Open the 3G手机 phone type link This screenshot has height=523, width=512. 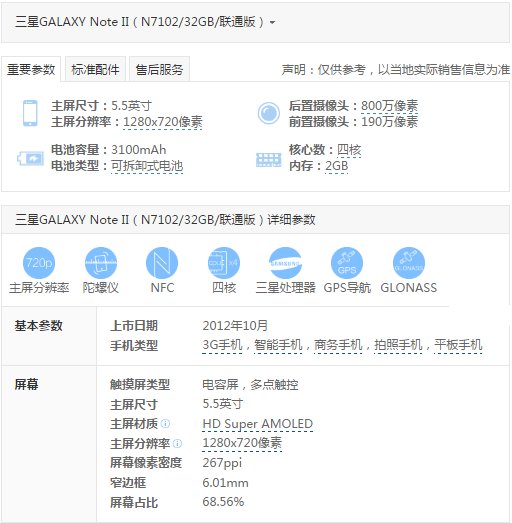222,345
